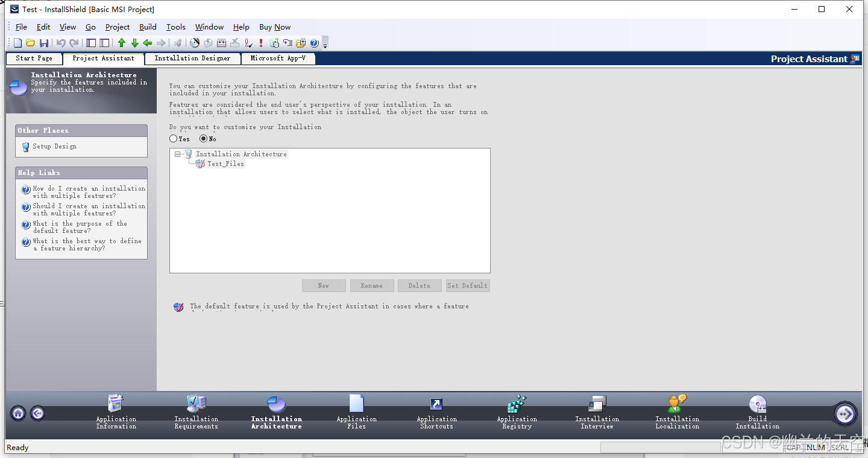Switch to the Microsoft App-V tab
The height and width of the screenshot is (458, 868).
pyautogui.click(x=278, y=59)
